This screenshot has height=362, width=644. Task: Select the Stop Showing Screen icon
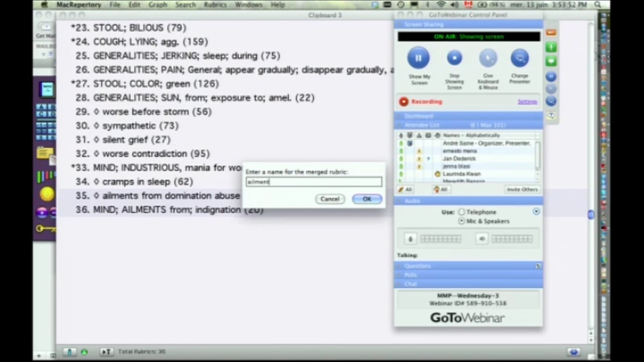coord(454,58)
